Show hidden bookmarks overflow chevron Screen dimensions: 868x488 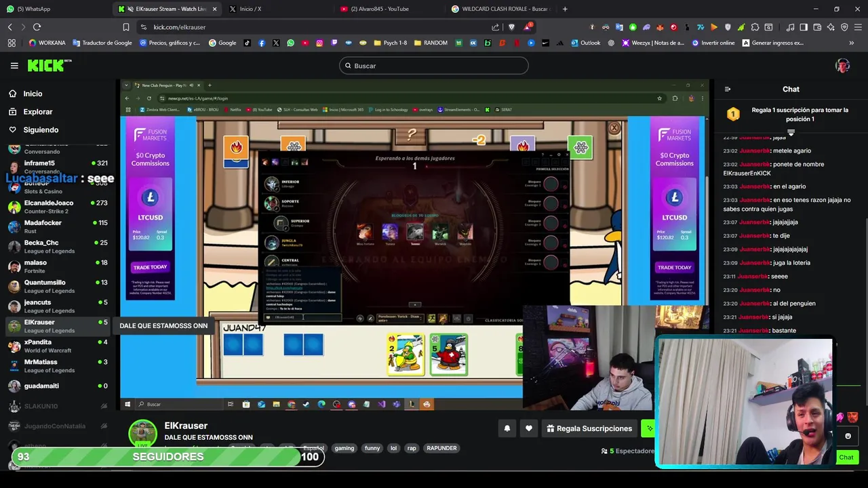[x=852, y=43]
